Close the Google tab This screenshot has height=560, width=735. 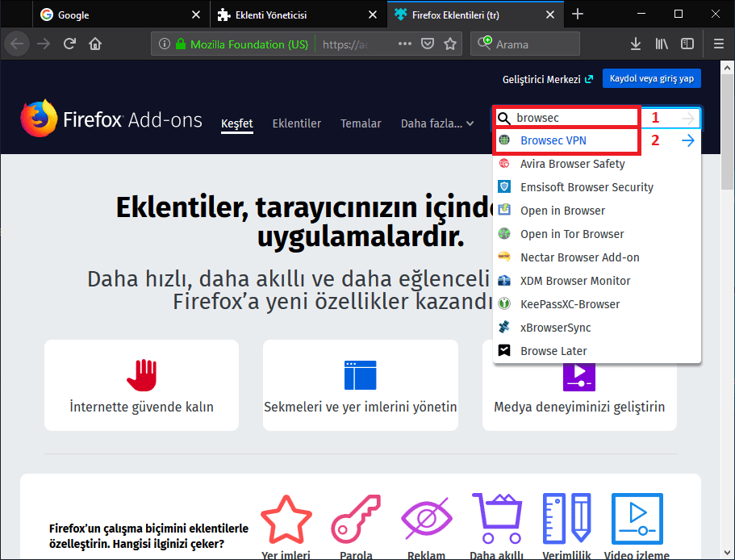pyautogui.click(x=196, y=15)
